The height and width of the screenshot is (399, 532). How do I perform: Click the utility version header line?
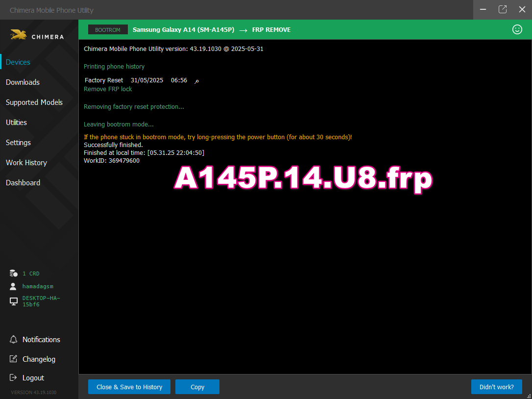pyautogui.click(x=173, y=49)
